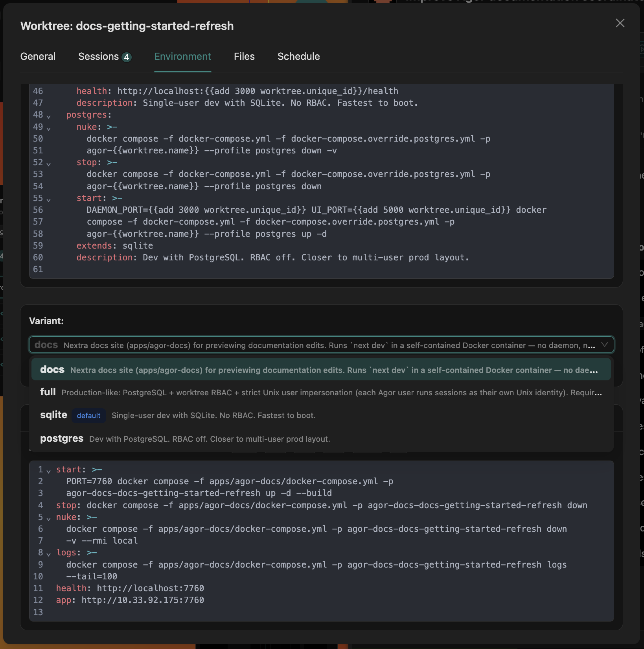Switch to the General tab

click(x=38, y=56)
